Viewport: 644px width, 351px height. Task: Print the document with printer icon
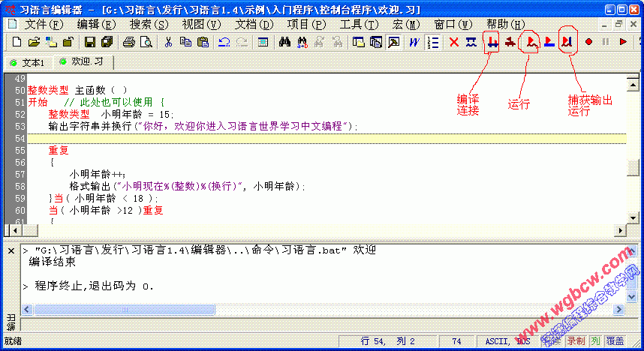coord(129,42)
